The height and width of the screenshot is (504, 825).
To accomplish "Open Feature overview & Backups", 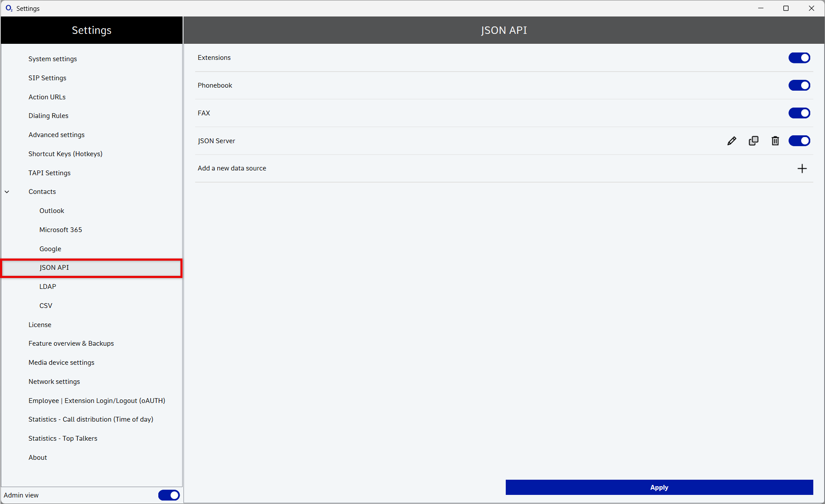I will [71, 344].
